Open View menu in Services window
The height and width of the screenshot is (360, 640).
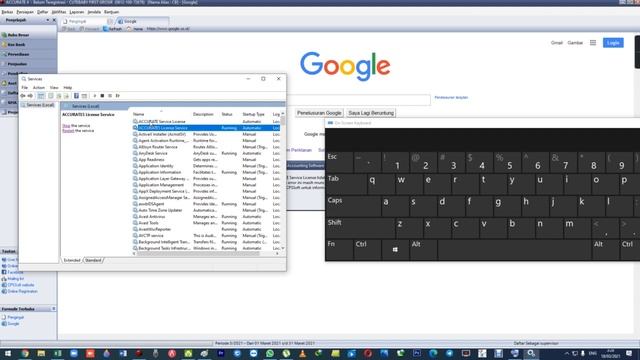(x=54, y=87)
